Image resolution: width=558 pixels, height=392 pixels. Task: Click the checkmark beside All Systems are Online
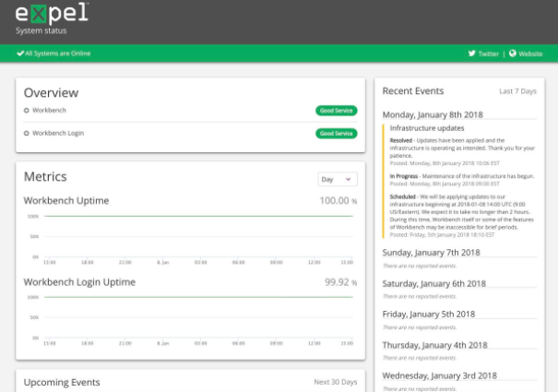coord(20,53)
